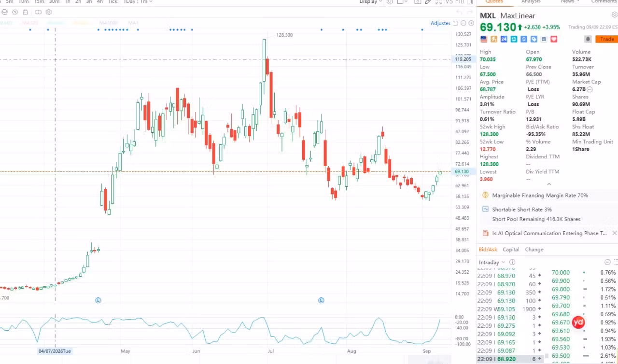Open chart settings gear in drawing toolbar
Screen dimensions: 618x364
[49, 12]
